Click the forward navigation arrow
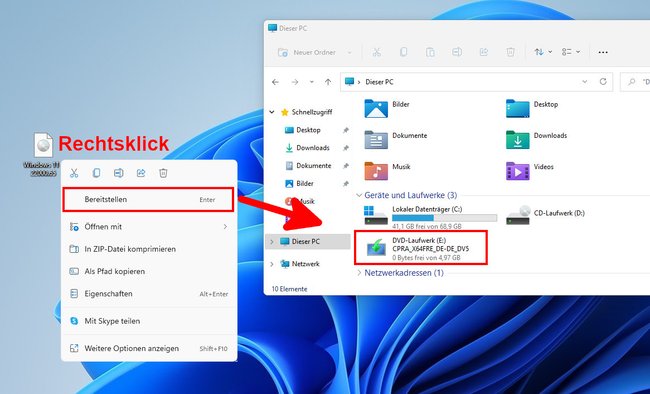Screen dimensions: 650x394 [295, 82]
